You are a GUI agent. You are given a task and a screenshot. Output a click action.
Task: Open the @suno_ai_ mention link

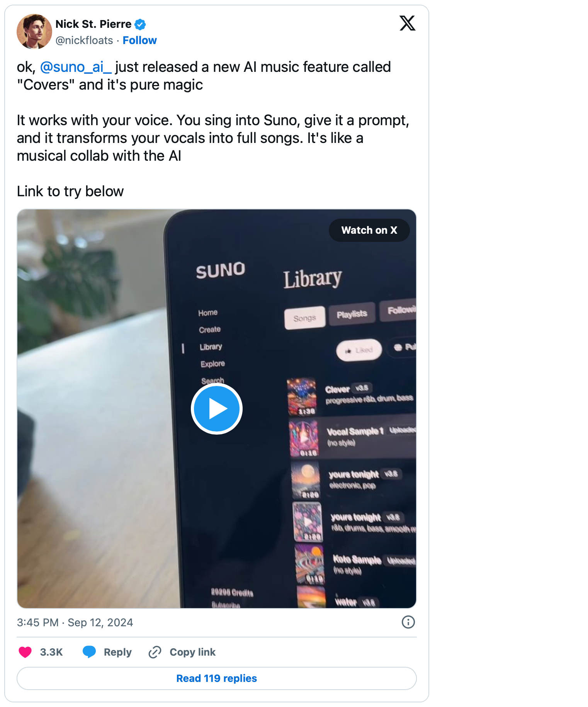pos(76,67)
